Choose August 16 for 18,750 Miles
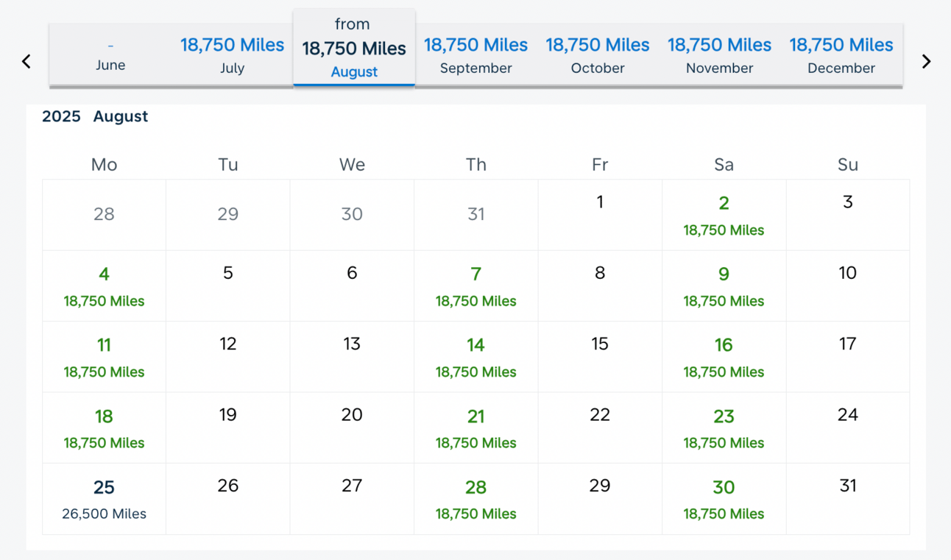The height and width of the screenshot is (560, 951). (x=724, y=357)
